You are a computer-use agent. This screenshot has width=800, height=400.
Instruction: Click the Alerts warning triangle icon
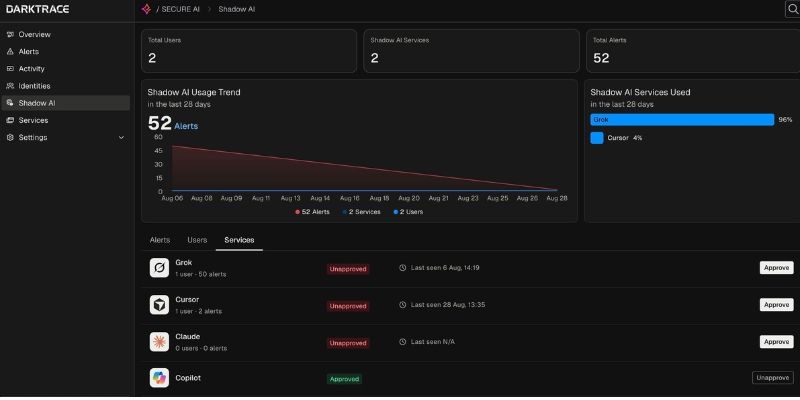[x=10, y=52]
